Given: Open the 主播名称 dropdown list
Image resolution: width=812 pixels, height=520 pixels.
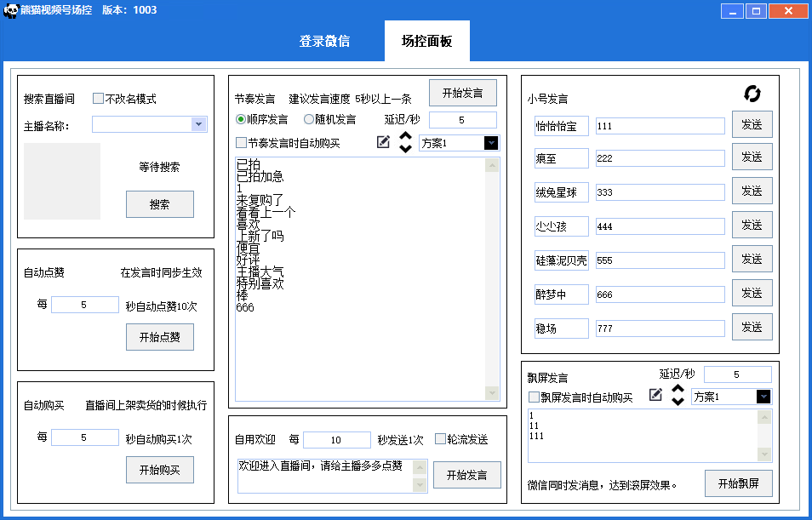Looking at the screenshot, I should pos(198,124).
